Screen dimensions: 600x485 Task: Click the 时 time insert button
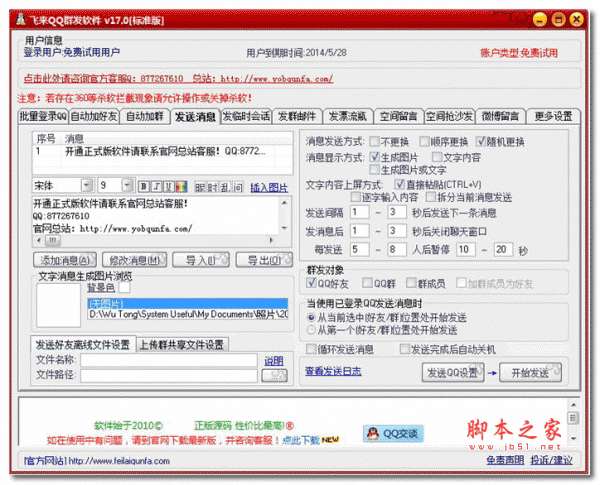[x=213, y=187]
